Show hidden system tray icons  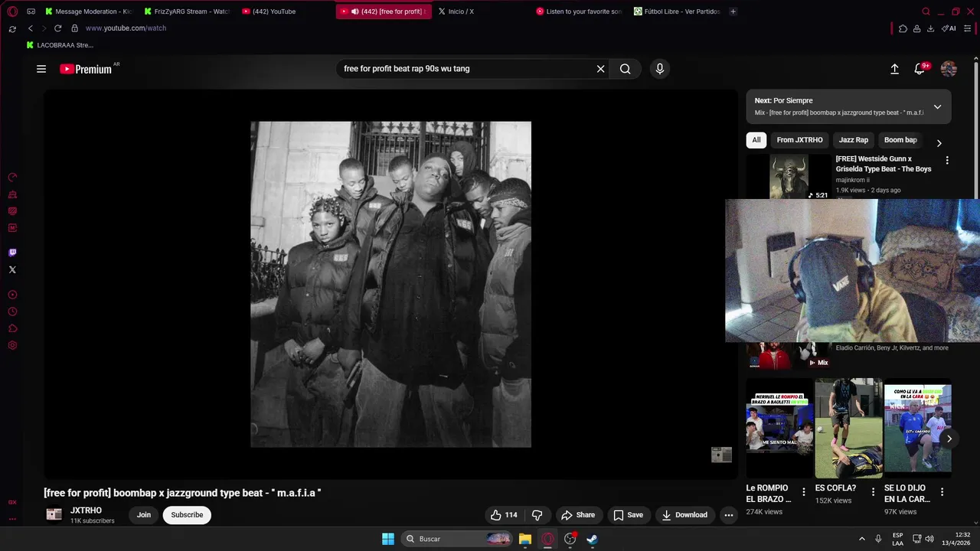tap(861, 539)
